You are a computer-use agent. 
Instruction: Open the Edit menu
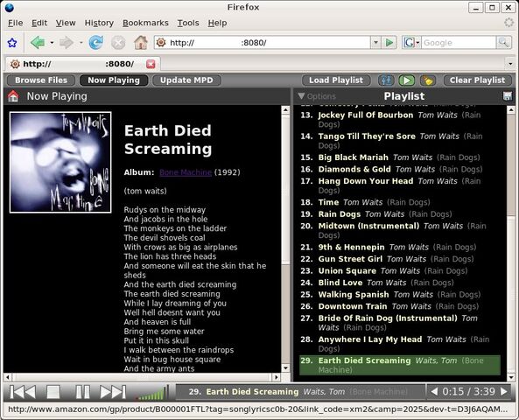(x=39, y=23)
